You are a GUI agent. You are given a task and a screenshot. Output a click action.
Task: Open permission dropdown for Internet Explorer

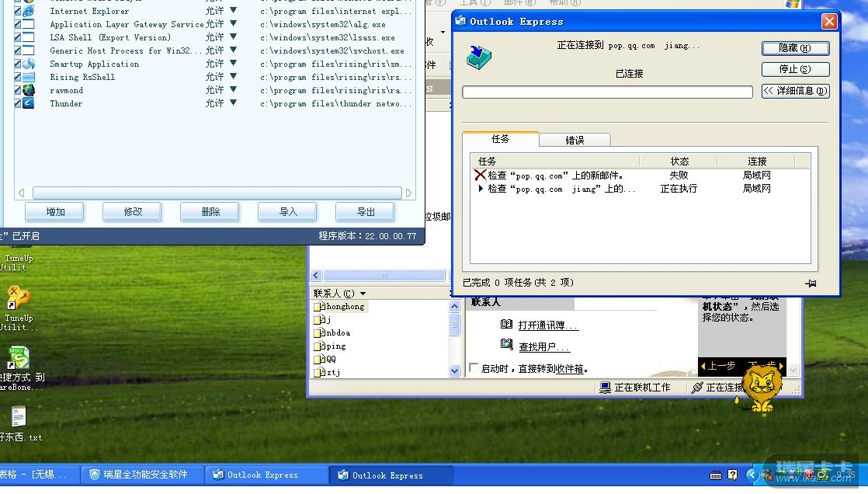click(x=233, y=10)
